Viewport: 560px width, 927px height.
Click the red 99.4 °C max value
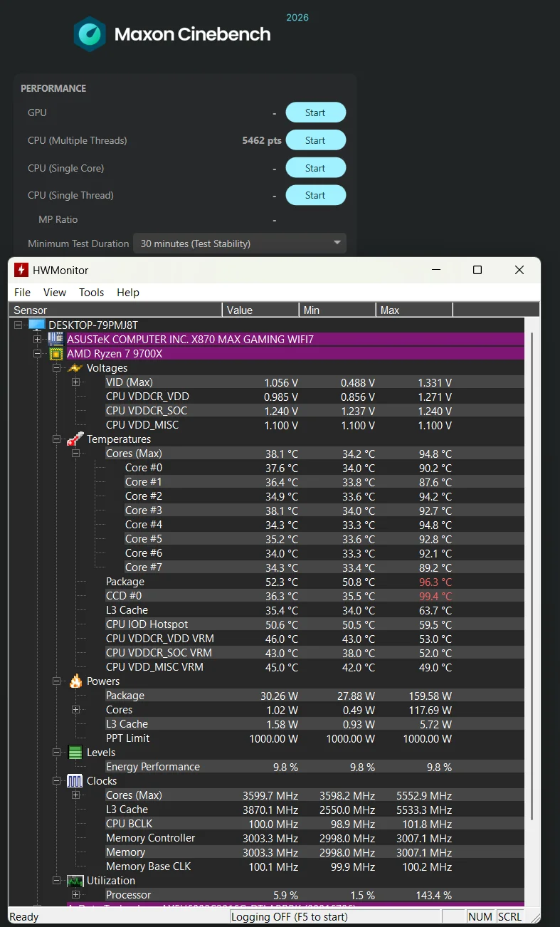point(435,596)
